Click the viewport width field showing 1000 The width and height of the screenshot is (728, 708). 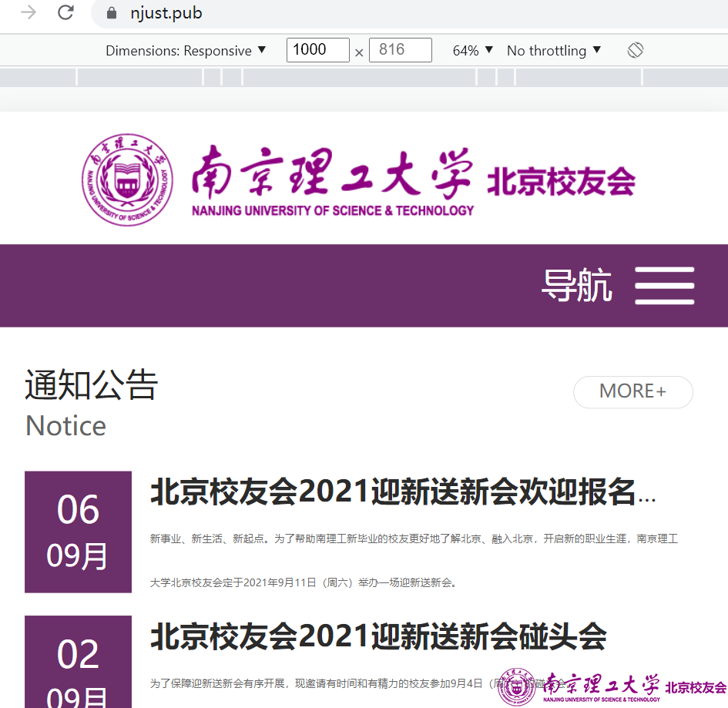[x=318, y=49]
